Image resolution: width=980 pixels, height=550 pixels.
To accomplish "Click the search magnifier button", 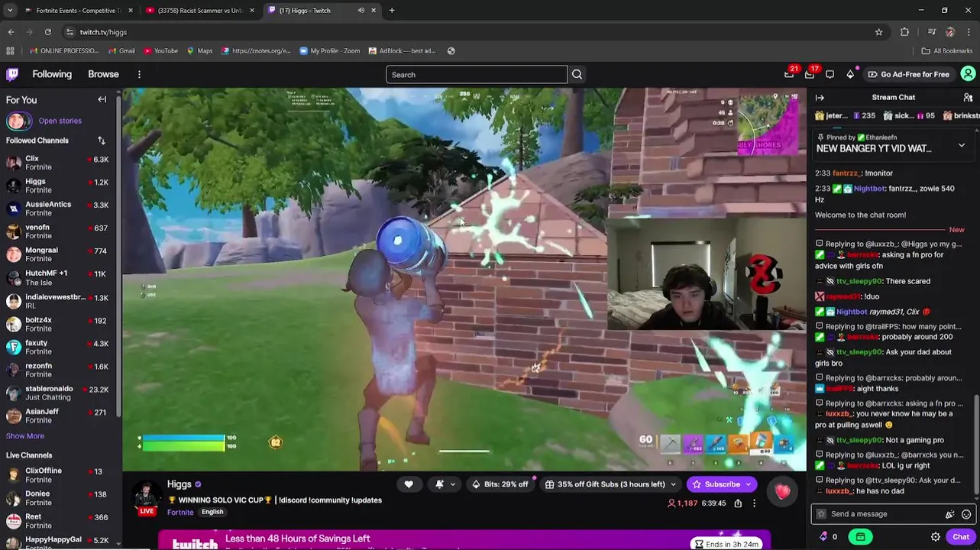I will tap(577, 75).
